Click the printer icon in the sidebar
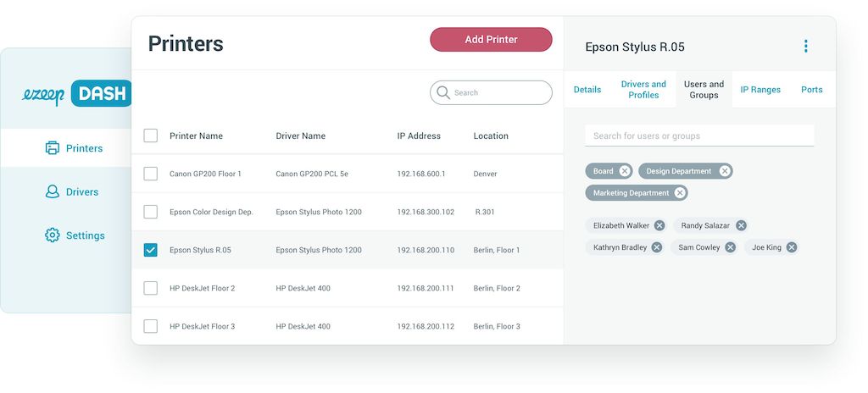The height and width of the screenshot is (393, 868). point(52,147)
